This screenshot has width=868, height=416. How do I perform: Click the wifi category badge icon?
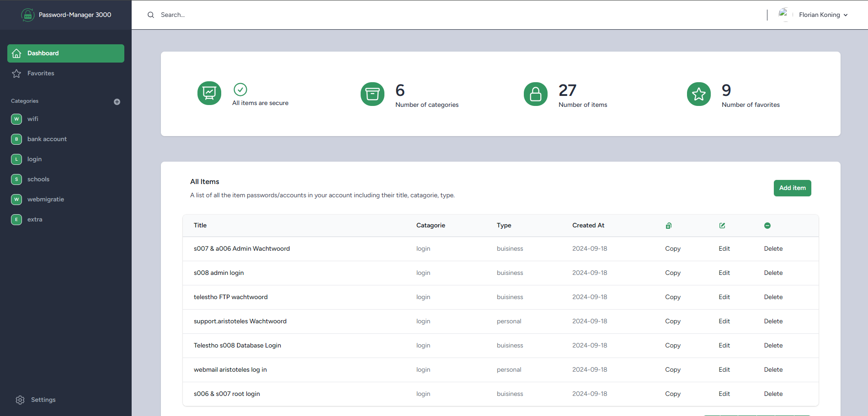click(16, 119)
